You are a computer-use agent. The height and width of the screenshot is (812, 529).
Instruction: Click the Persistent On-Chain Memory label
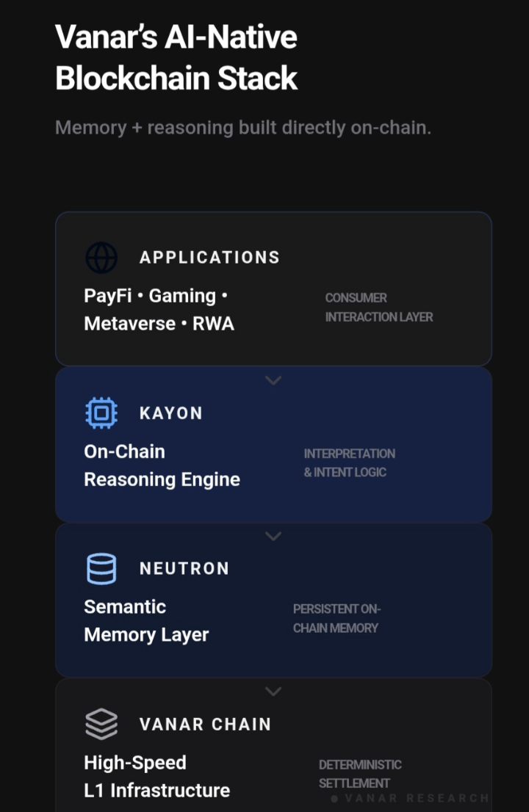(337, 619)
